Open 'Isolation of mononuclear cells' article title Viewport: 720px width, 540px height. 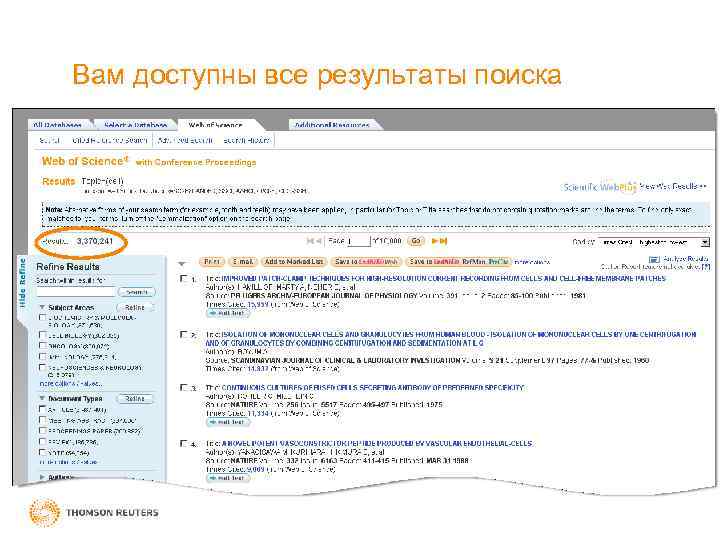(450, 339)
